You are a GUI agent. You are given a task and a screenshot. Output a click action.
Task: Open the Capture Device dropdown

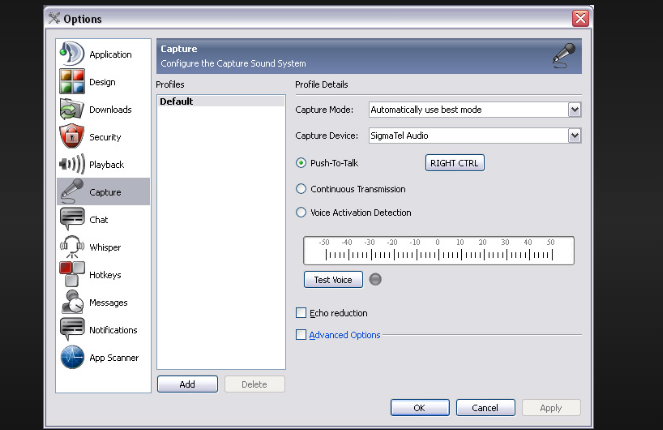[574, 136]
